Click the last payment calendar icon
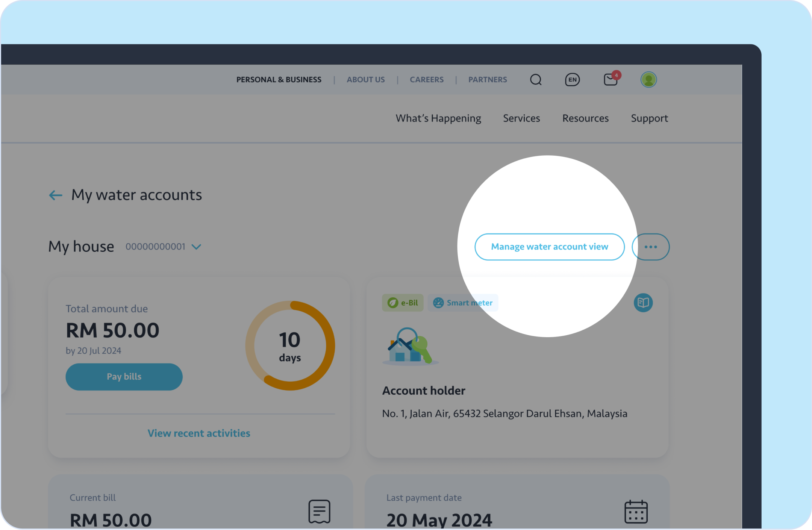The height and width of the screenshot is (530, 812). click(x=636, y=512)
